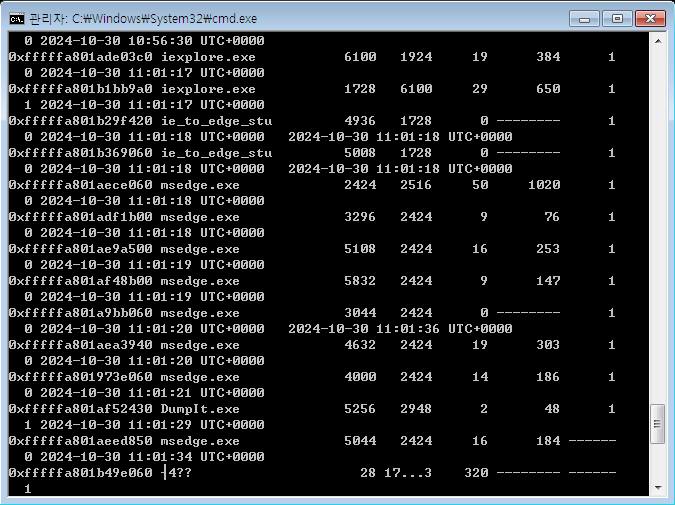Click the parent PID 1924

pyautogui.click(x=416, y=57)
